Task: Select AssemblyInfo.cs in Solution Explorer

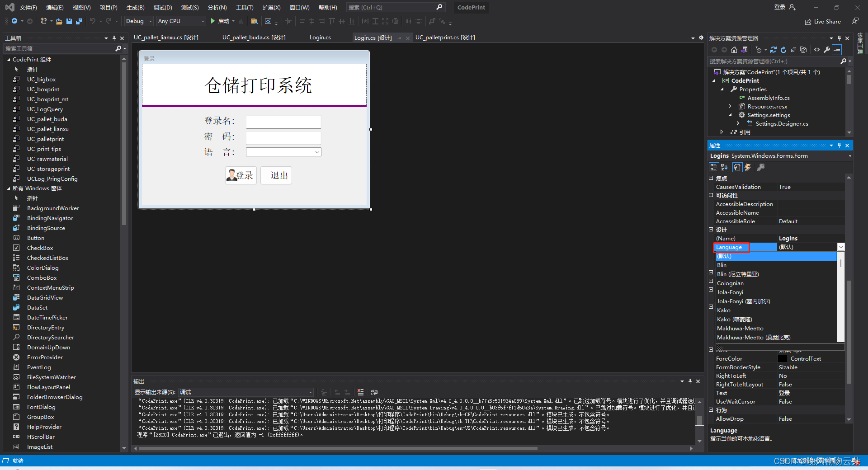Action: point(769,98)
